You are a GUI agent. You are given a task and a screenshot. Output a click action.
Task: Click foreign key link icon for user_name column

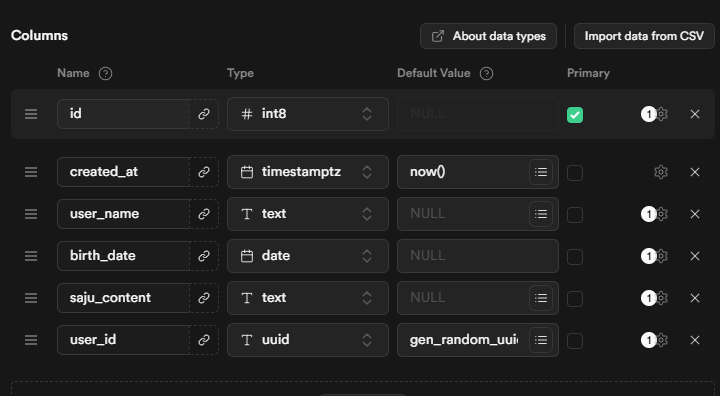204,214
